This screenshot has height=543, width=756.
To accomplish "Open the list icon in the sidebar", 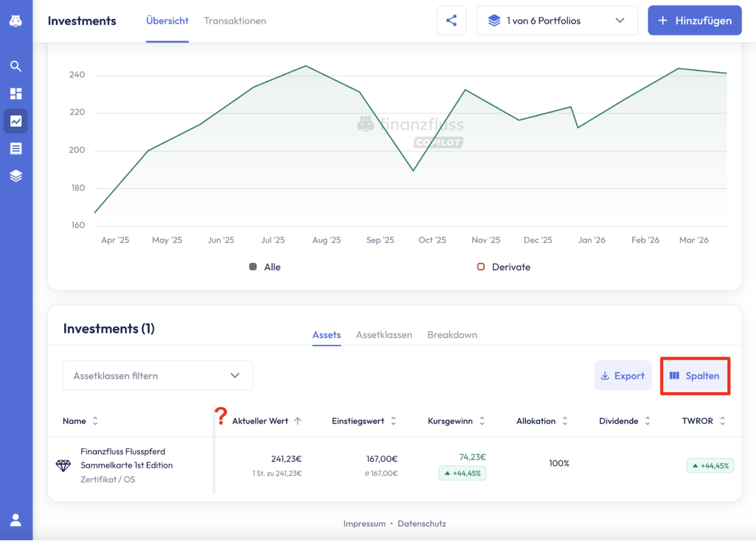I will 16,148.
